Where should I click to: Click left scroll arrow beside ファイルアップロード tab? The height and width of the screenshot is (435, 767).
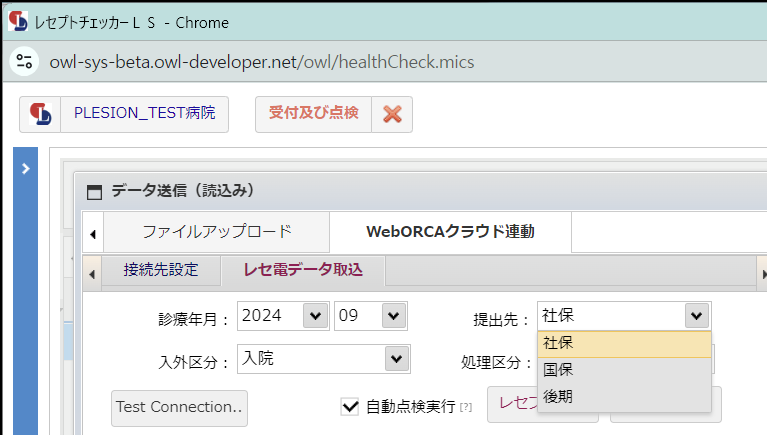[93, 234]
